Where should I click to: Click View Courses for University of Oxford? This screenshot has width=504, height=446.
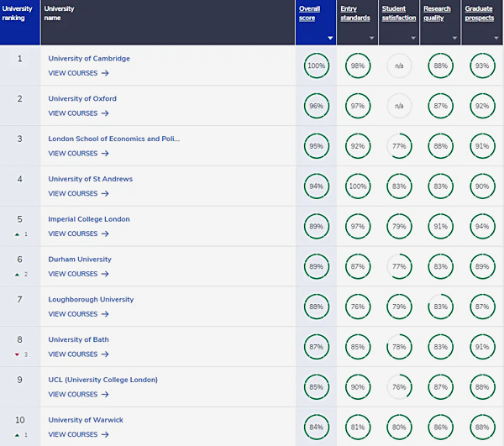pyautogui.click(x=78, y=113)
